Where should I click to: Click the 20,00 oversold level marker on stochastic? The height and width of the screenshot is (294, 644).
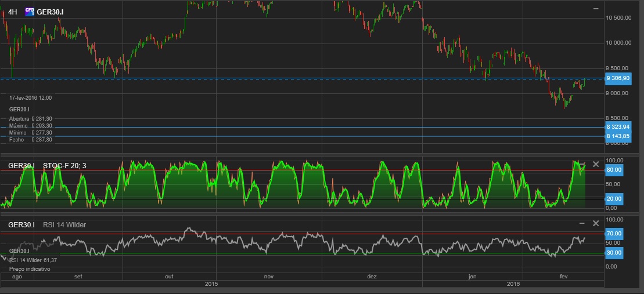614,198
